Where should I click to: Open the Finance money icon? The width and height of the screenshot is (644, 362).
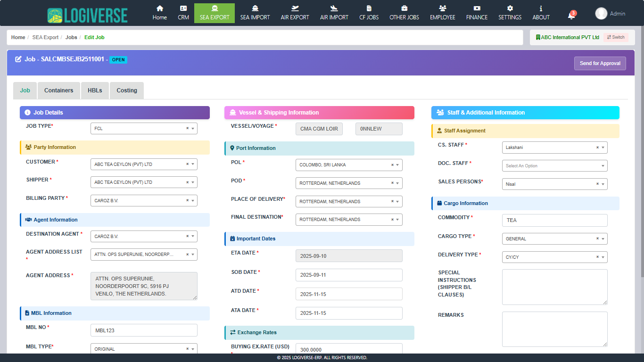[x=477, y=8]
